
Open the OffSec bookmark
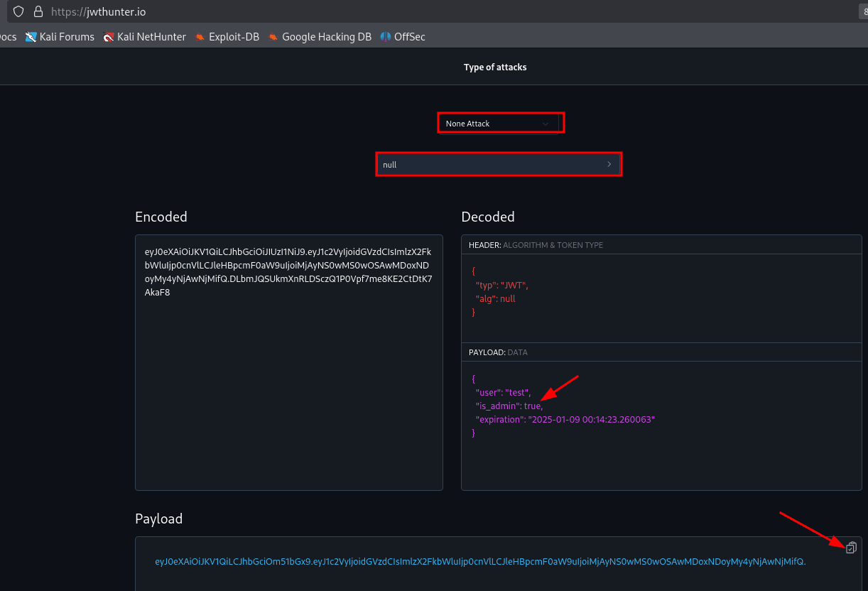click(403, 37)
